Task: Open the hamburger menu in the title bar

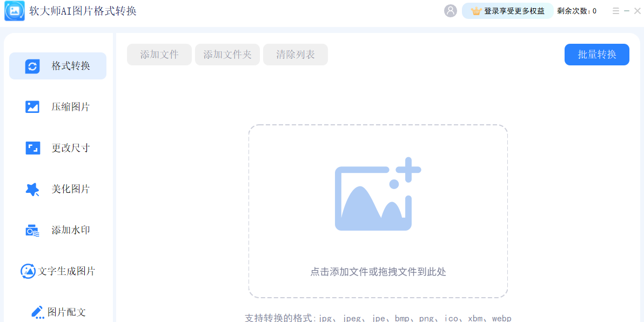Action: pyautogui.click(x=615, y=11)
